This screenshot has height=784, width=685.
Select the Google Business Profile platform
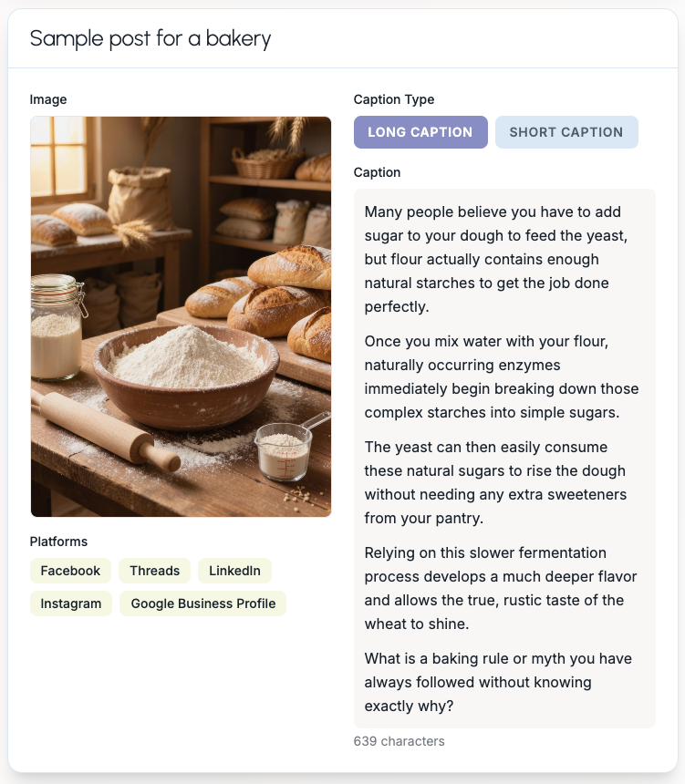click(202, 603)
